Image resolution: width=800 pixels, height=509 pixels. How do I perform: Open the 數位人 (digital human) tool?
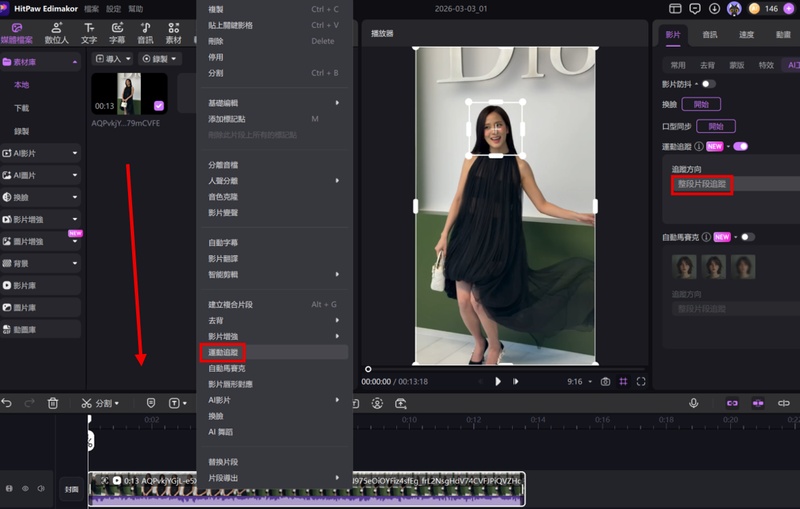click(x=55, y=32)
